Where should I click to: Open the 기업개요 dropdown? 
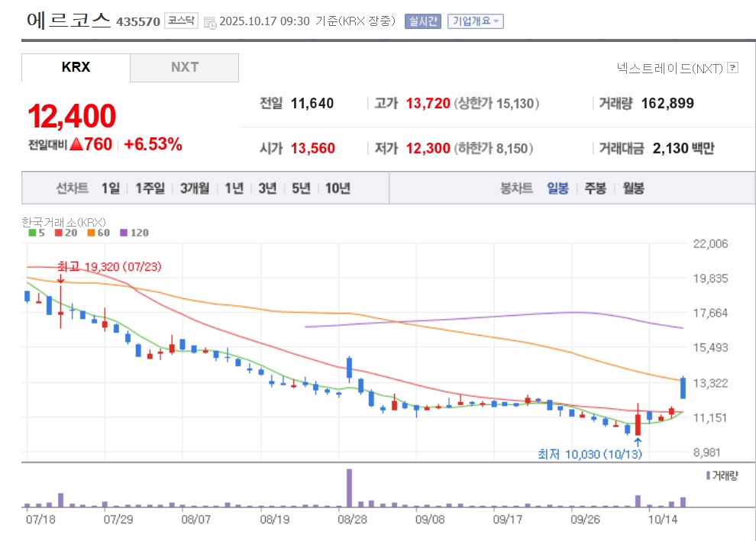(x=474, y=21)
